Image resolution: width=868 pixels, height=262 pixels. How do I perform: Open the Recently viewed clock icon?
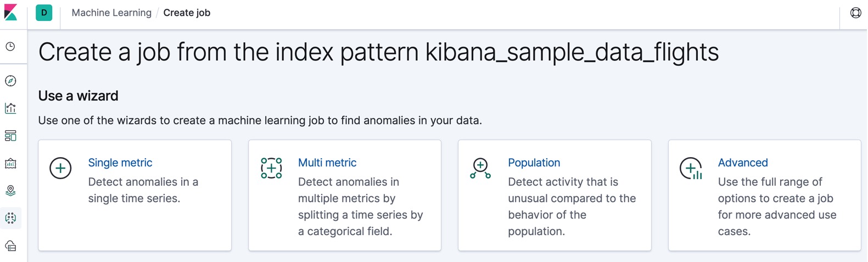(x=10, y=47)
